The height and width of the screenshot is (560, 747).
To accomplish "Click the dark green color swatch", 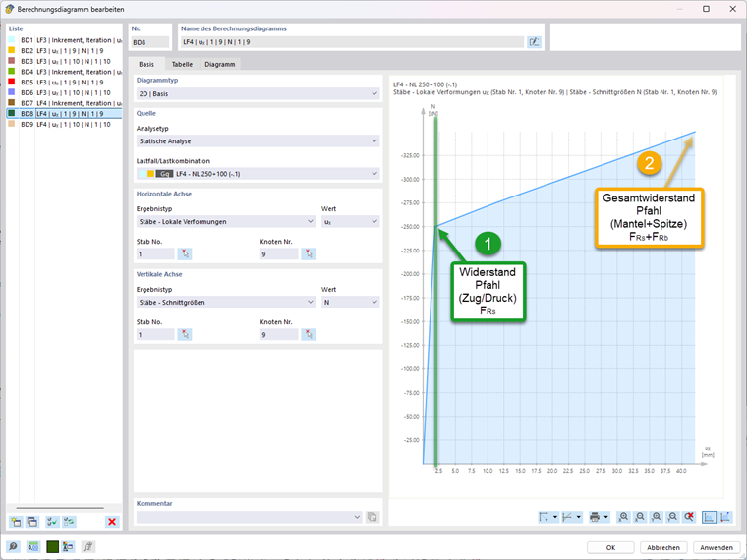I will click(52, 546).
